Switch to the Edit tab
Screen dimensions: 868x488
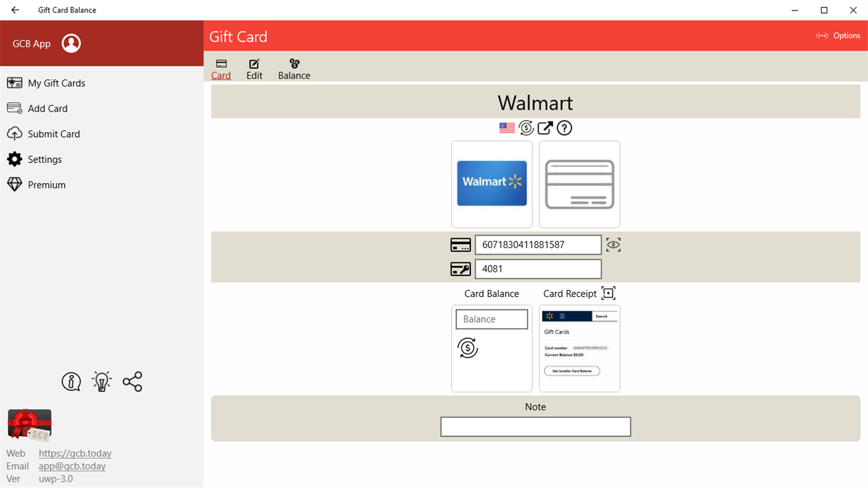[x=254, y=68]
